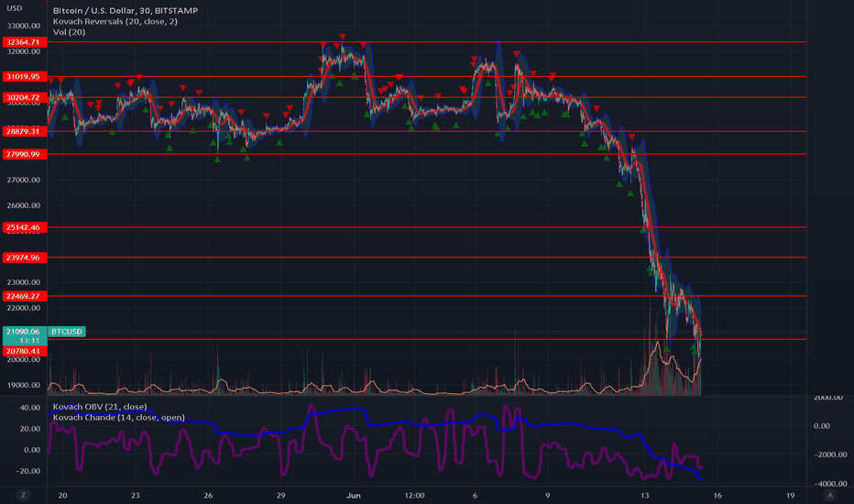
Task: Click the 40.00 indicator scale value
Action: 30,408
